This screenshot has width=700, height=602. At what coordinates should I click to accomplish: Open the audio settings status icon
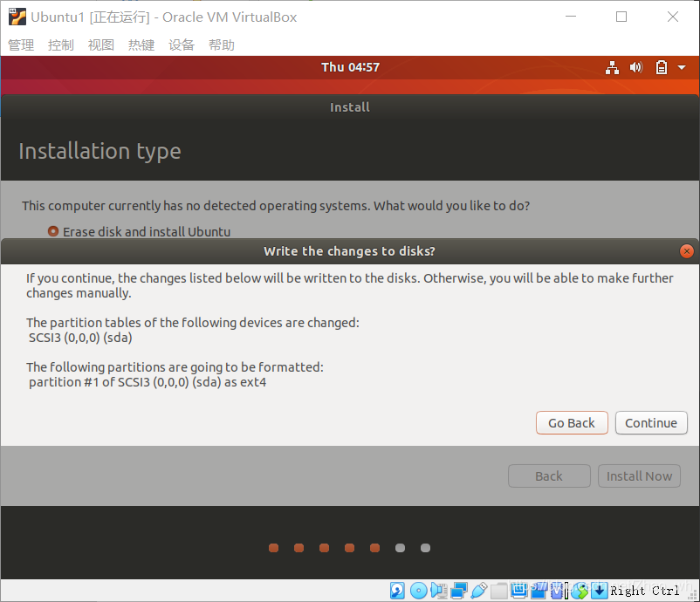[x=439, y=591]
